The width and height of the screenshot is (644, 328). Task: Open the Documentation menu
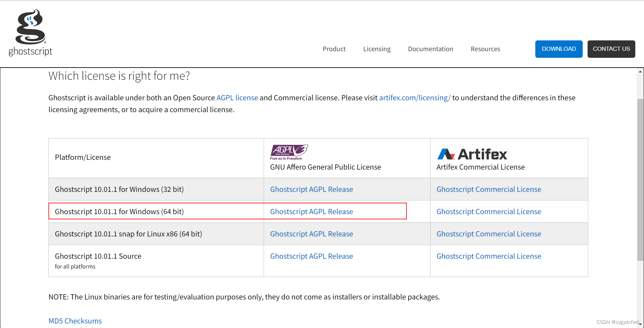click(430, 49)
